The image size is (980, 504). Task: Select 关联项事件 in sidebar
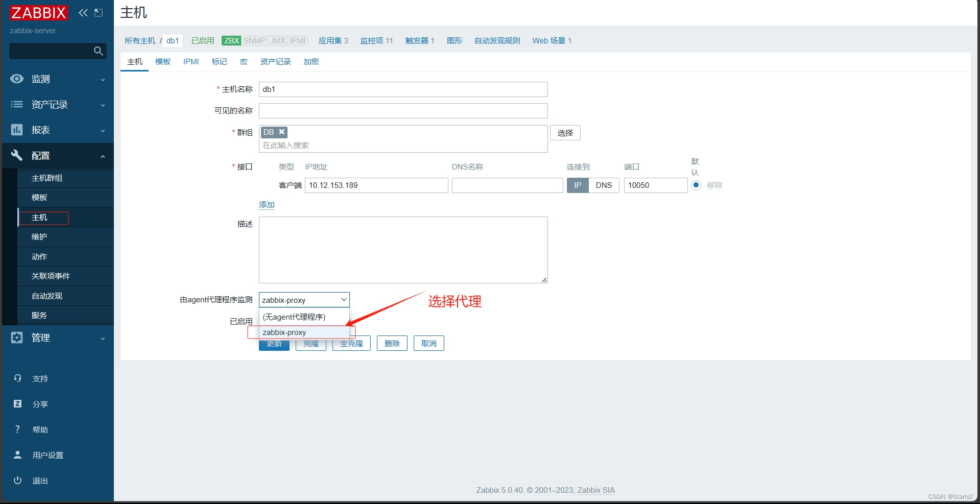coord(65,276)
